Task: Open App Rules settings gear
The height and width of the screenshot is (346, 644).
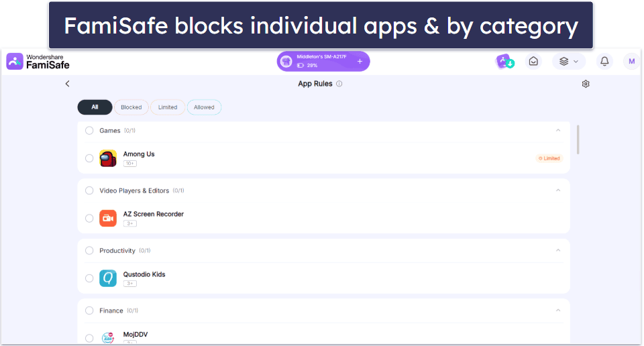Action: coord(586,84)
